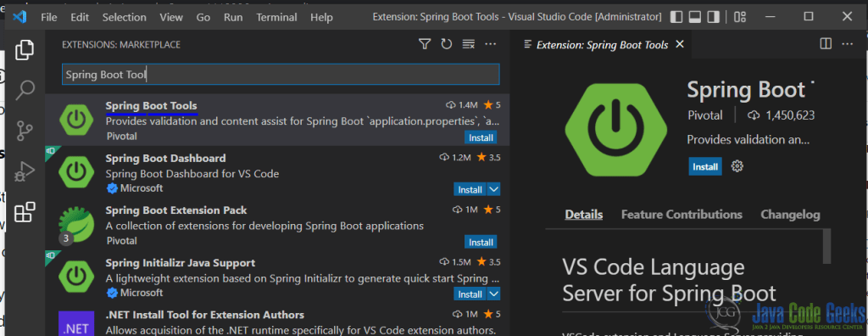
Task: Click the extension details vertical scrollbar
Action: (827, 246)
